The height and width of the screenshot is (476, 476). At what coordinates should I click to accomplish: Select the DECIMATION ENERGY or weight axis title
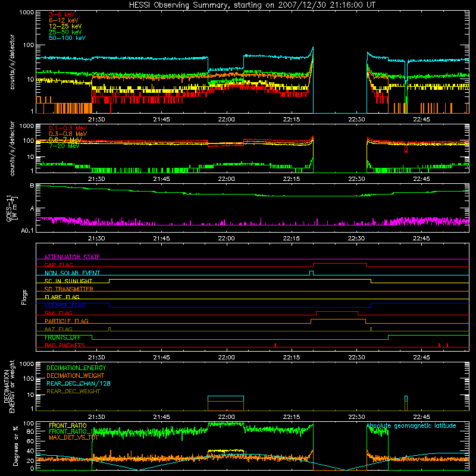pos(9,386)
